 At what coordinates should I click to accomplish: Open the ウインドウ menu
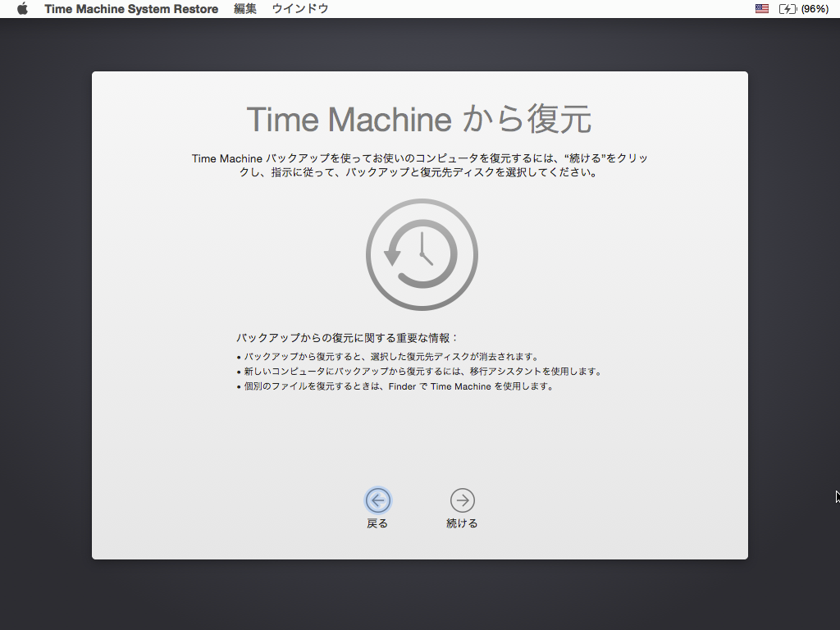pos(300,8)
